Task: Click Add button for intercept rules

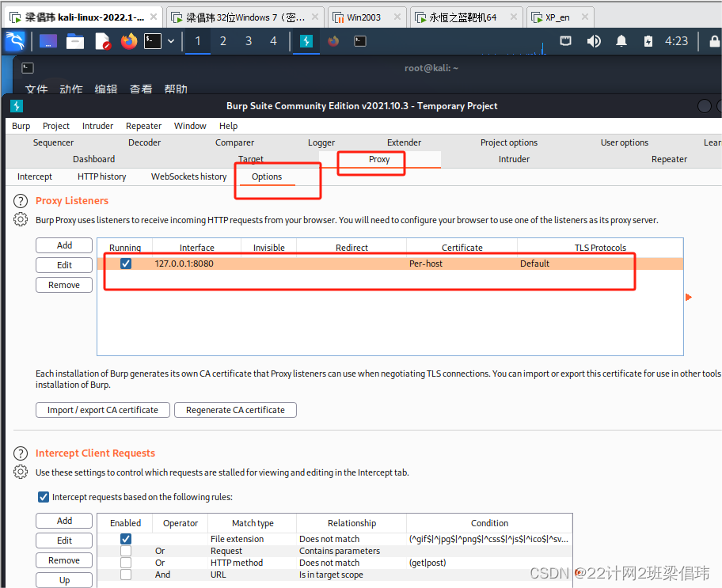Action: coord(64,521)
